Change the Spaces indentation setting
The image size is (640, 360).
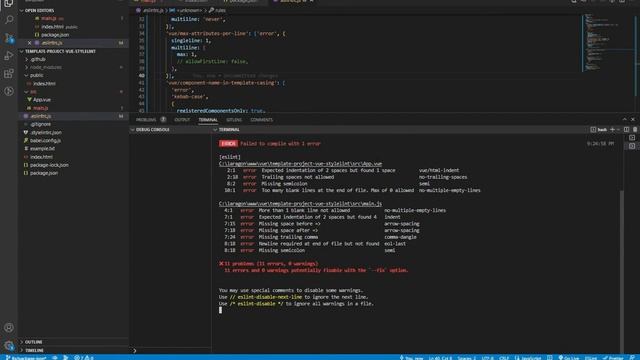coord(467,358)
